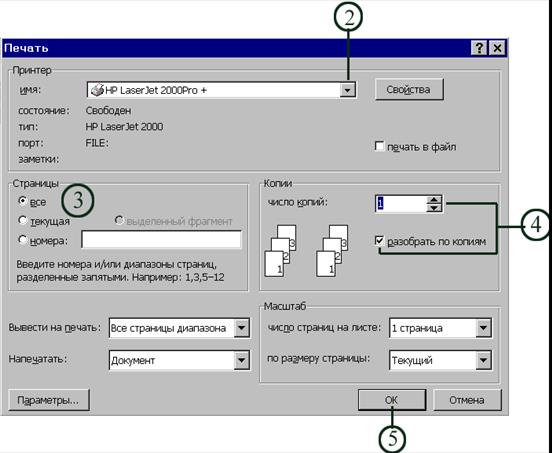Click the 1 страница value

click(417, 328)
